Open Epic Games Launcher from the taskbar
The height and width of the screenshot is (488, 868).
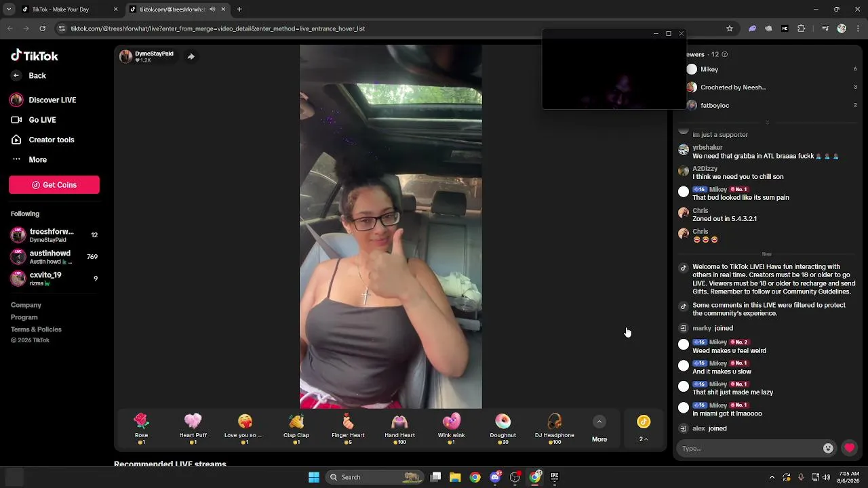(555, 477)
